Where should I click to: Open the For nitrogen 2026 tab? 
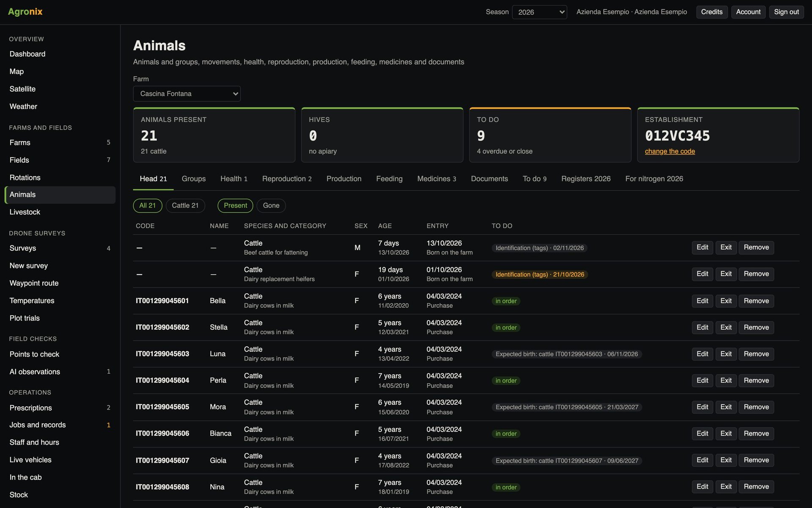pyautogui.click(x=654, y=179)
